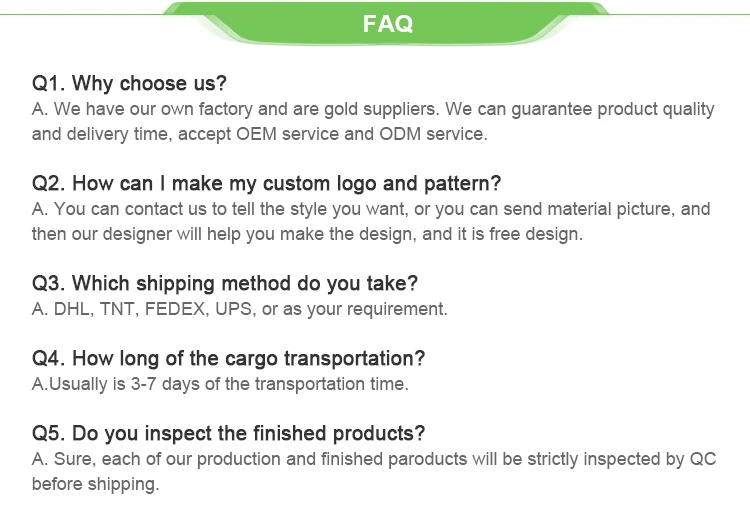The width and height of the screenshot is (750, 513).
Task: Click the word FEDEX in the shipping answer
Action: pos(176,309)
